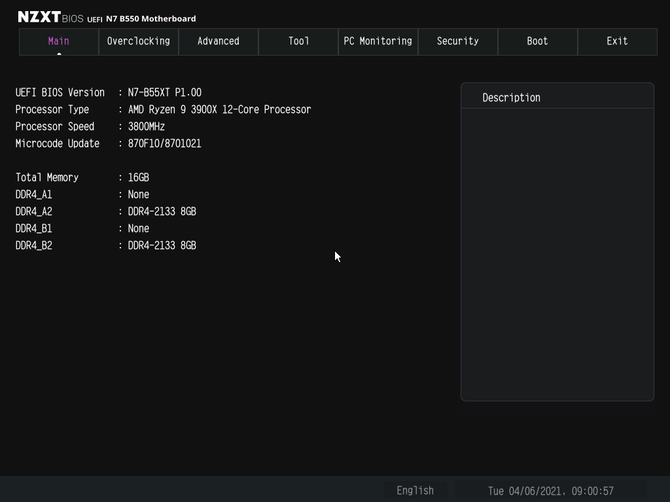Screen dimensions: 670x502
Task: Select the UEFI BIOS Version row
Action: coord(109,93)
